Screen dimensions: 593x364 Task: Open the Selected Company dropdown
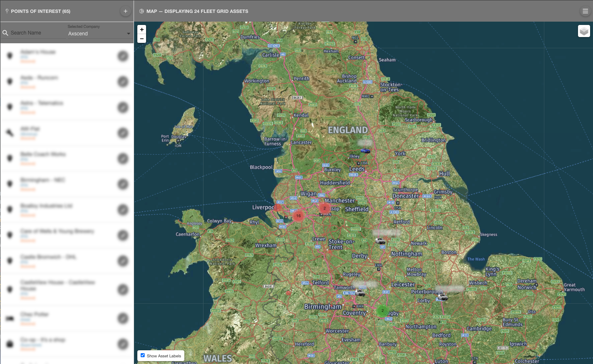point(98,33)
